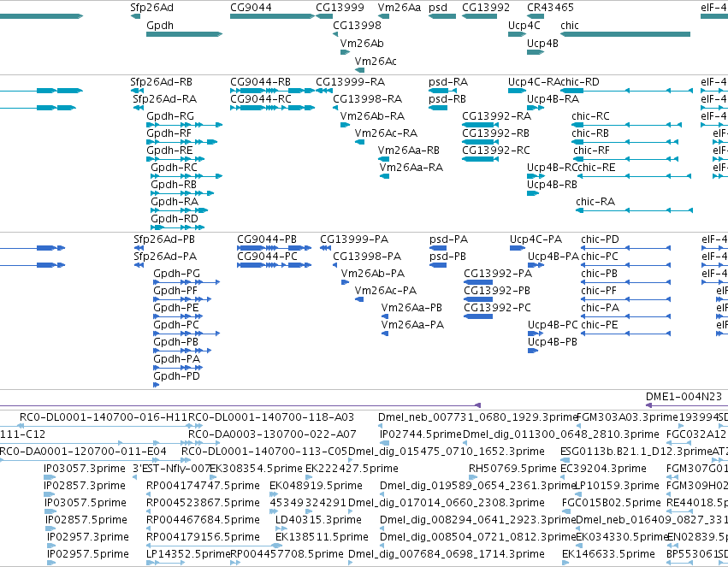
Task: Select the Vm26Aa gene label
Action: tap(400, 8)
